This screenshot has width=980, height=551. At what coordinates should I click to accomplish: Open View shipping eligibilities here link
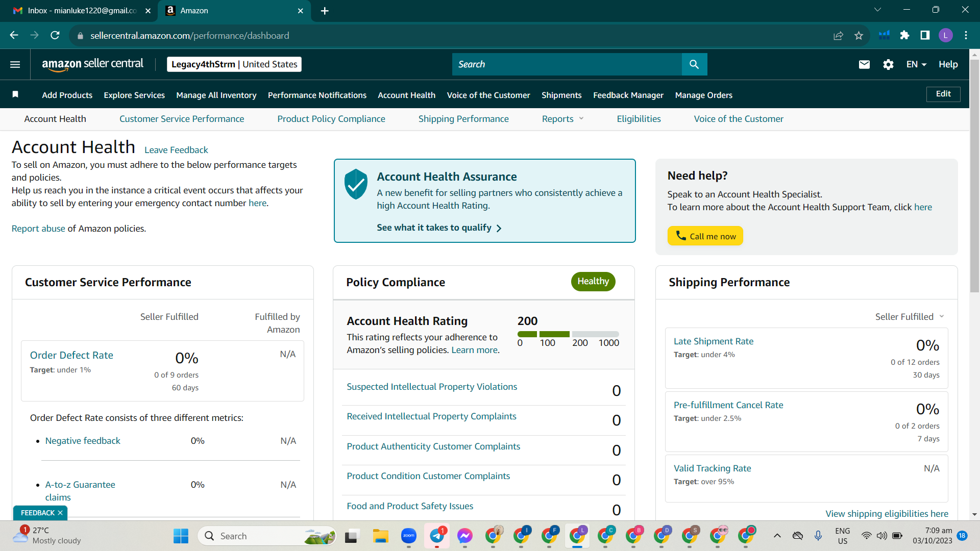tap(887, 514)
